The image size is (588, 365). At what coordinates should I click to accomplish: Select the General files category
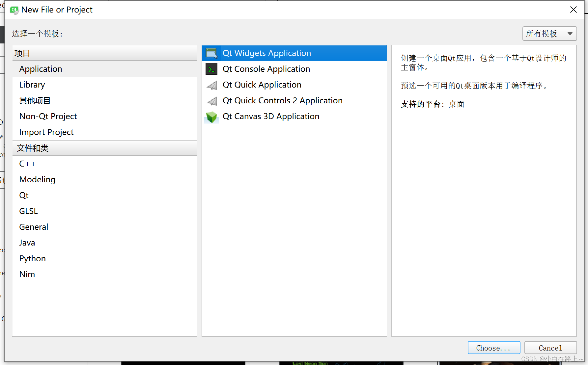(x=104, y=227)
